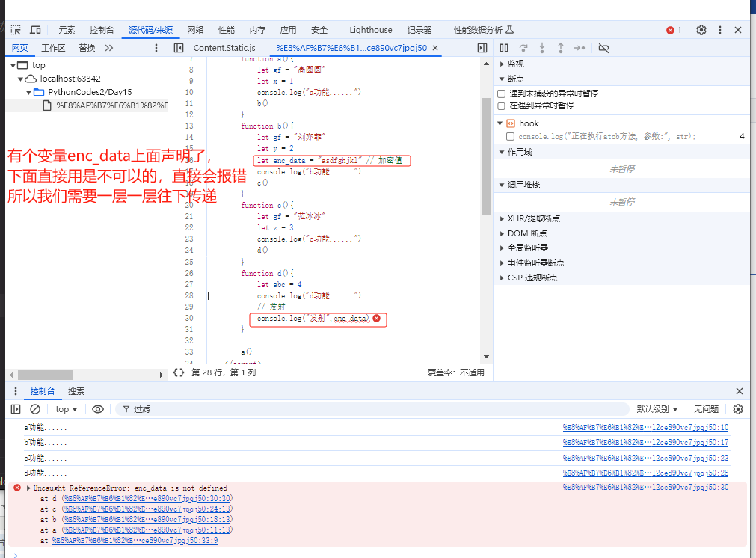Click the red error count badge
The image size is (756, 558).
coord(674,30)
